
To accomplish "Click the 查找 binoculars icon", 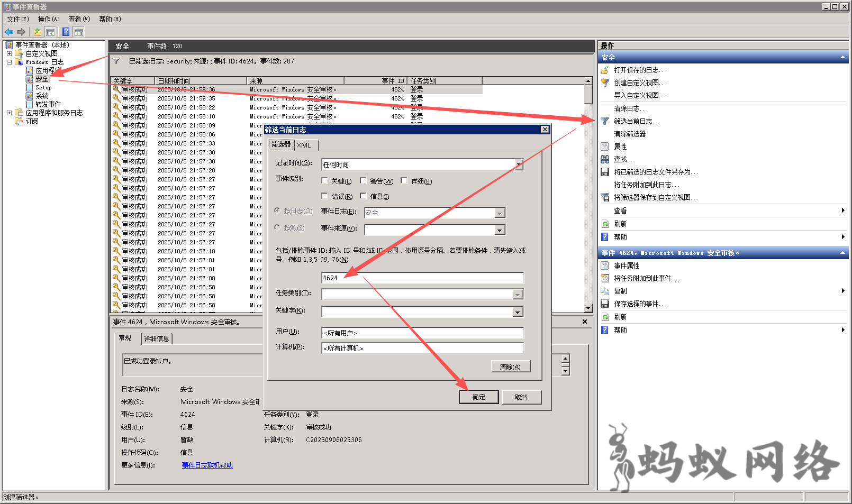I will point(605,159).
